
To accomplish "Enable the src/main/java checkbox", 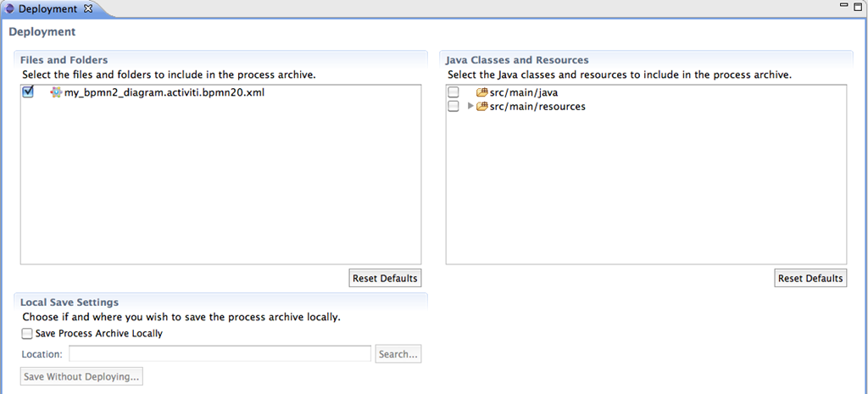I will coord(453,92).
